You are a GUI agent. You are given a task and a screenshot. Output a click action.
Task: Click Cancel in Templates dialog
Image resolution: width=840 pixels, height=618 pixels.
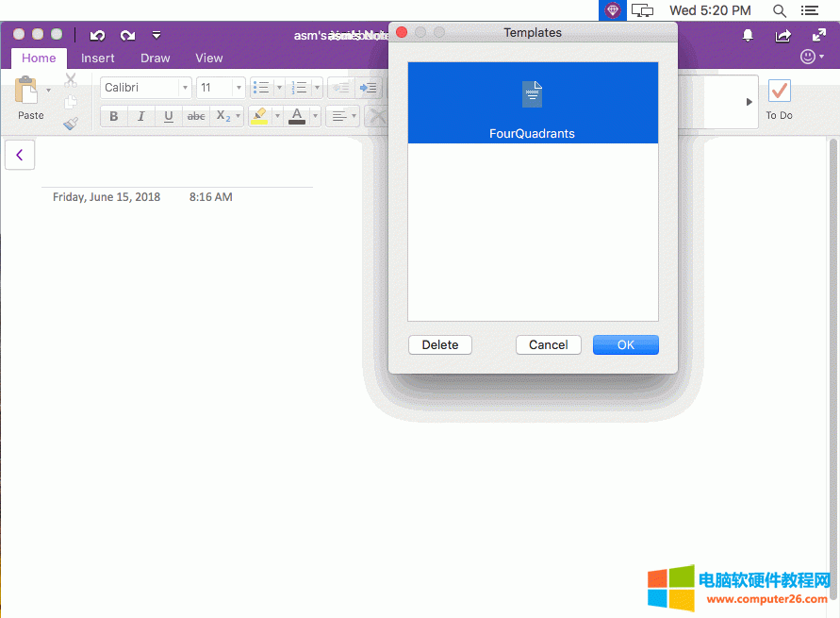[x=548, y=344]
